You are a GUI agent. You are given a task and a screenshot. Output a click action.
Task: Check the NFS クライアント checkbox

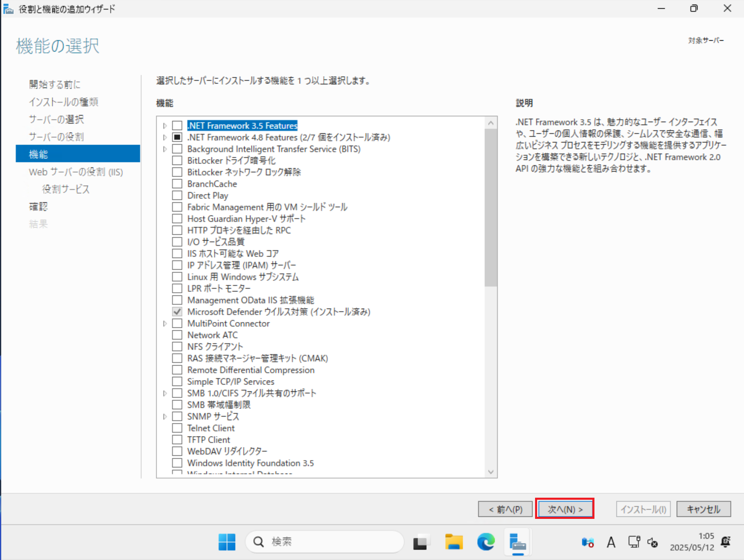[177, 346]
